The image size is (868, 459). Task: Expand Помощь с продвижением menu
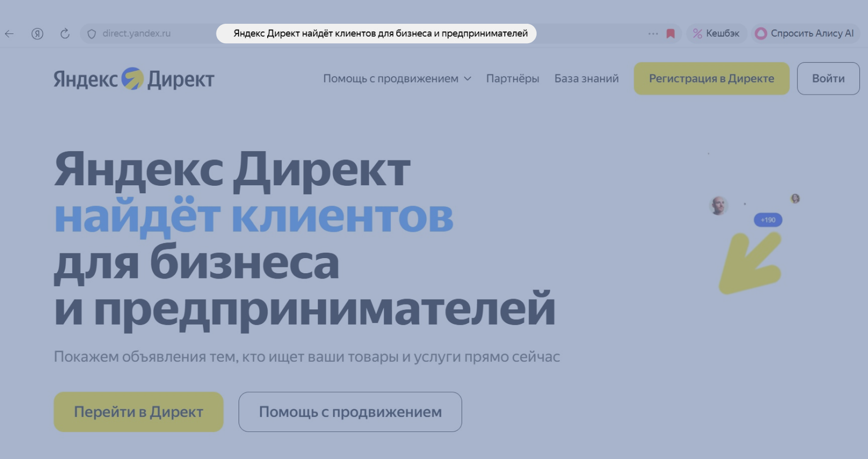[x=397, y=79]
